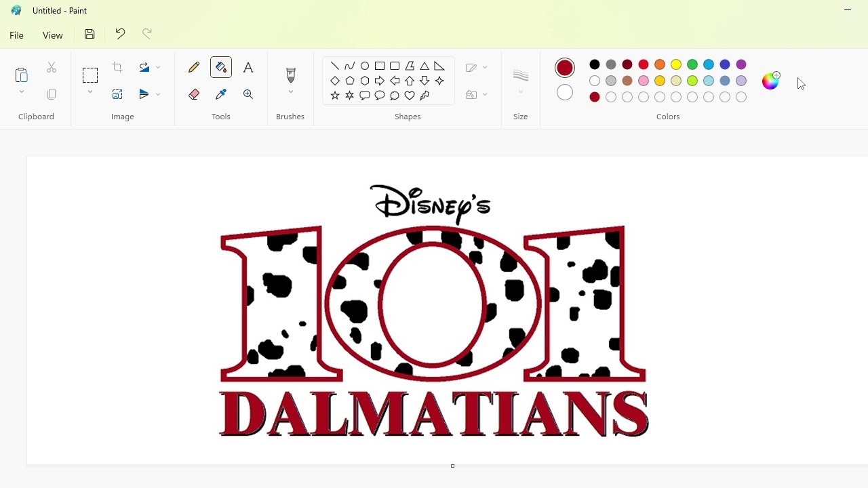Select the Text tool
The image size is (868, 488).
(248, 67)
